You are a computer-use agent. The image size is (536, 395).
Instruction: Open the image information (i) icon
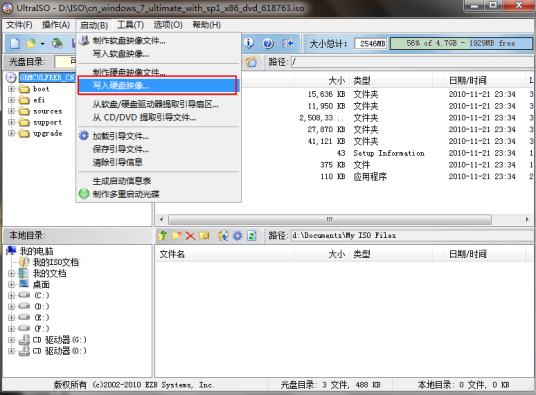point(249,43)
